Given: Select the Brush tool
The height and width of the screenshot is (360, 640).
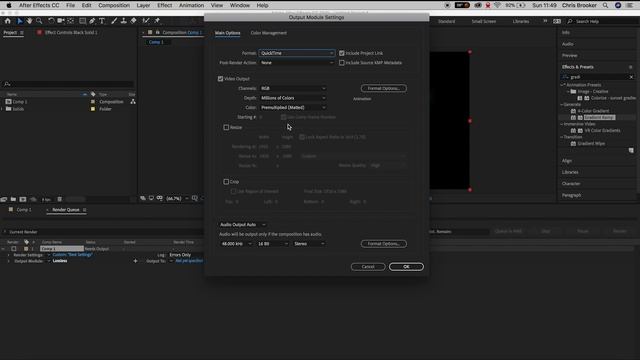Looking at the screenshot, I should tap(114, 21).
